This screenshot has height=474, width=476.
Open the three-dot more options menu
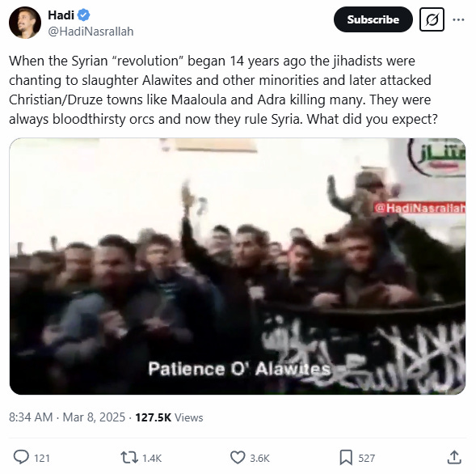tap(458, 19)
